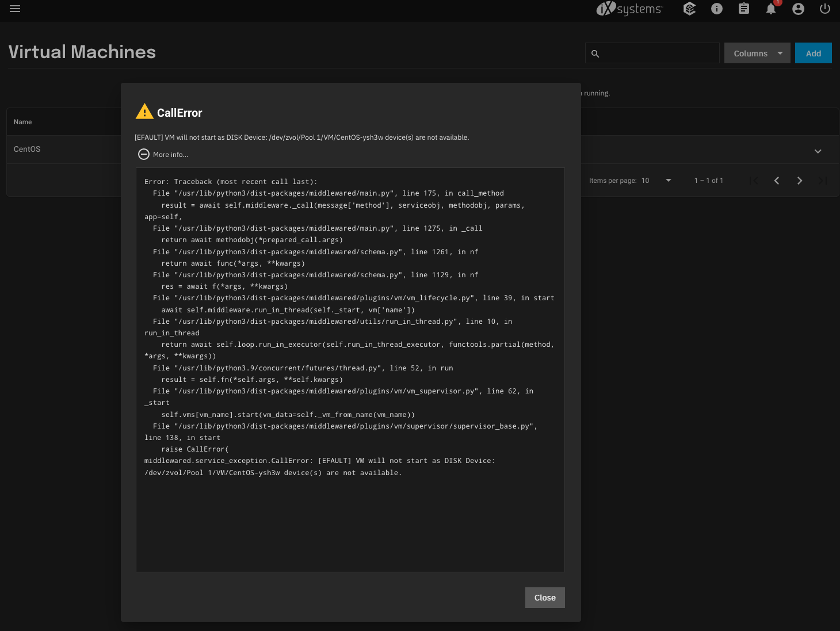
Task: Click the iXsystems logo
Action: (629, 9)
